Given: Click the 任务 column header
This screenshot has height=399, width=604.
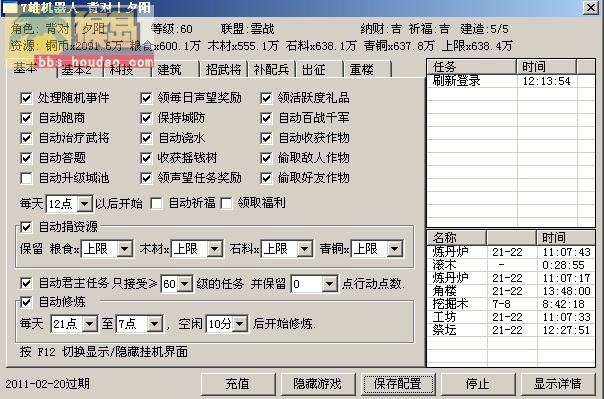Looking at the screenshot, I should (472, 67).
